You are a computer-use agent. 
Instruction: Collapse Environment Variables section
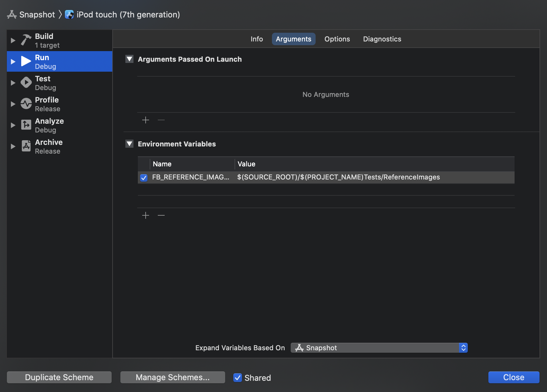point(129,144)
